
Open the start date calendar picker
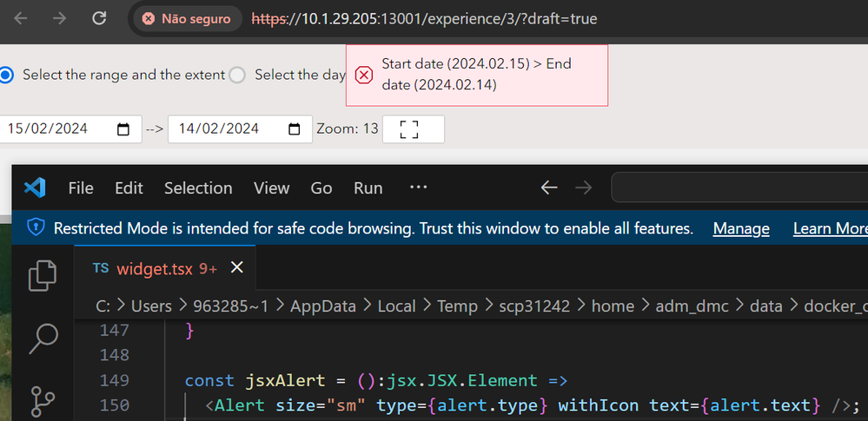(x=123, y=129)
